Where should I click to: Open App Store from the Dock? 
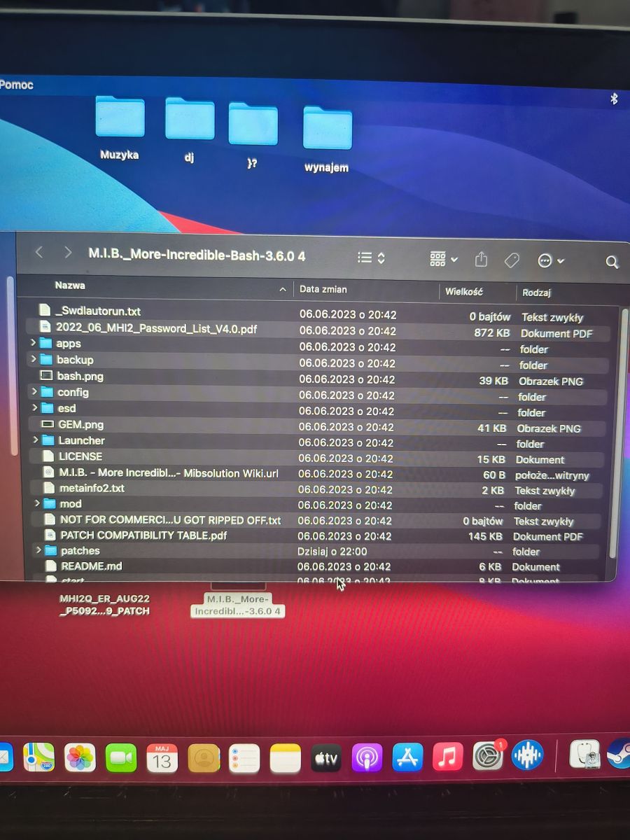(x=407, y=757)
